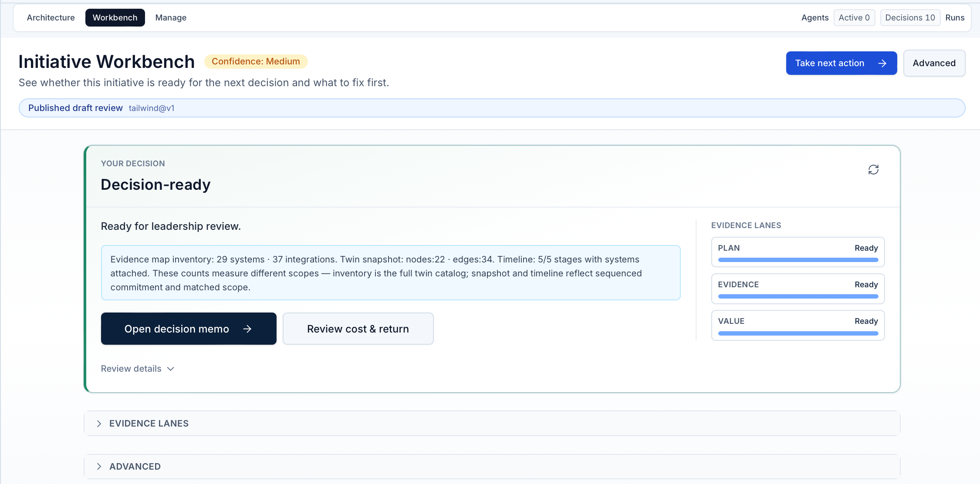Open the Manage tab

coord(171,18)
